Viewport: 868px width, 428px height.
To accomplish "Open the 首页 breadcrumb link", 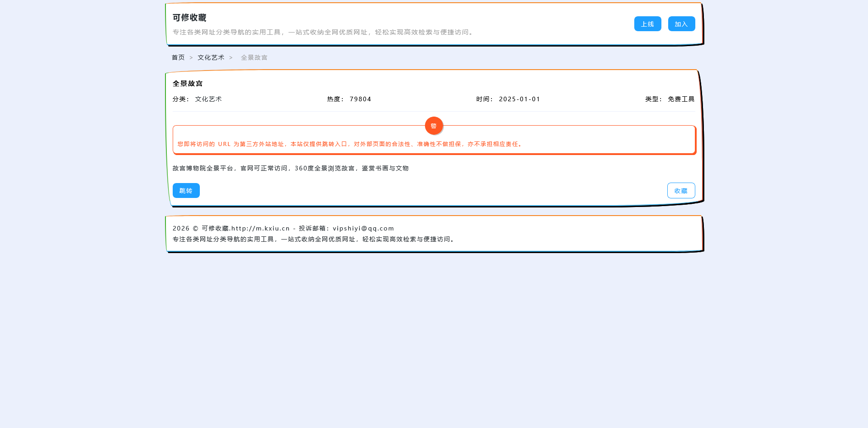I will 178,57.
